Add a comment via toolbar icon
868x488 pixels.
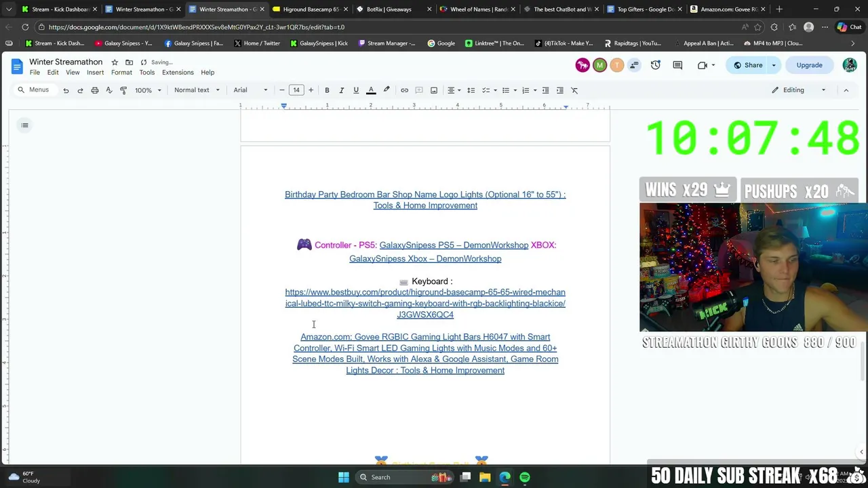(x=419, y=90)
